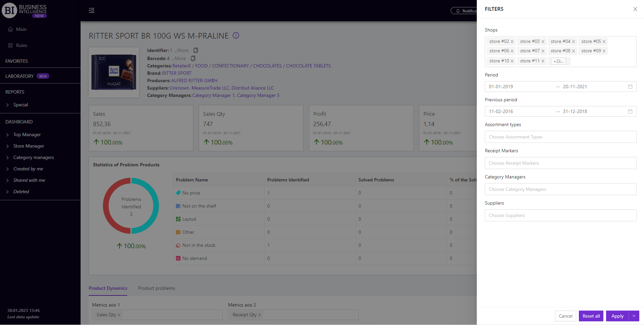
Task: Copy the Barcode value icon
Action: pyautogui.click(x=193, y=58)
